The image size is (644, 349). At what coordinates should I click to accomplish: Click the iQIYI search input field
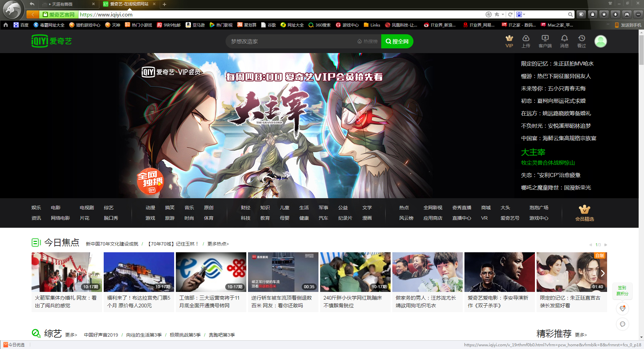[292, 41]
